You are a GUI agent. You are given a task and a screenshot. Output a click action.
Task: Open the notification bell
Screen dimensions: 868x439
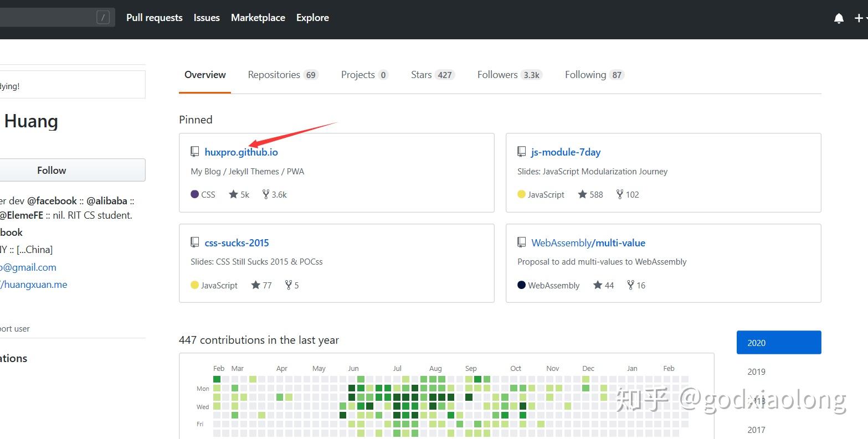tap(839, 18)
